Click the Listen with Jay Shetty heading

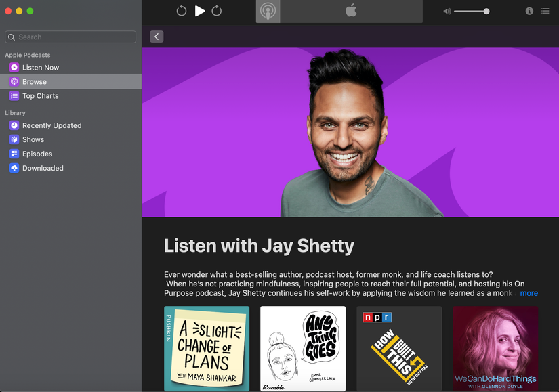pyautogui.click(x=260, y=246)
